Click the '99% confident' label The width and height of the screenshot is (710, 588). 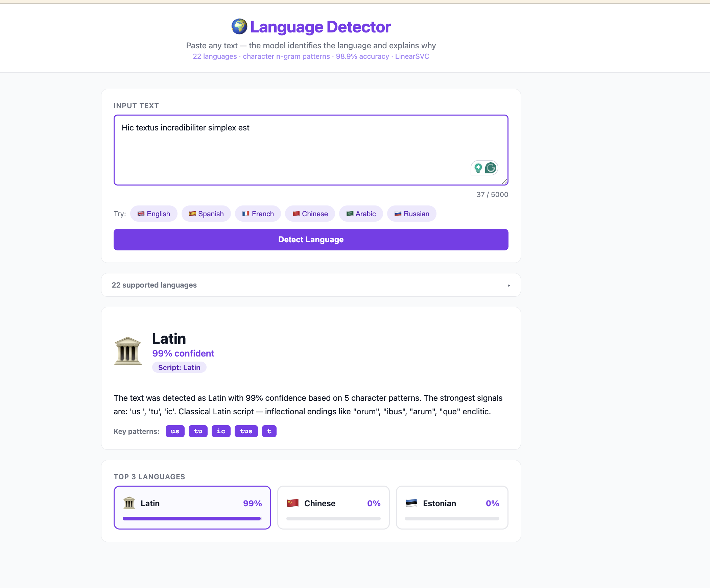(x=183, y=353)
